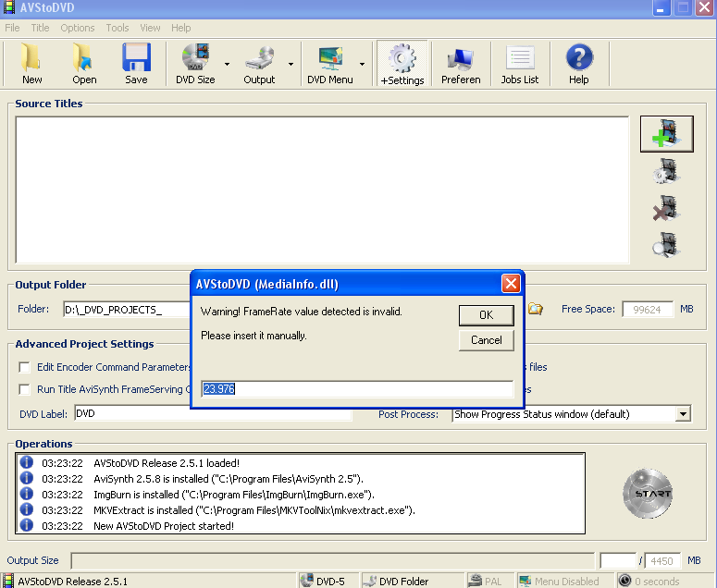The width and height of the screenshot is (717, 588).
Task: Click the AVStoDVD title bar app icon
Action: [x=9, y=7]
